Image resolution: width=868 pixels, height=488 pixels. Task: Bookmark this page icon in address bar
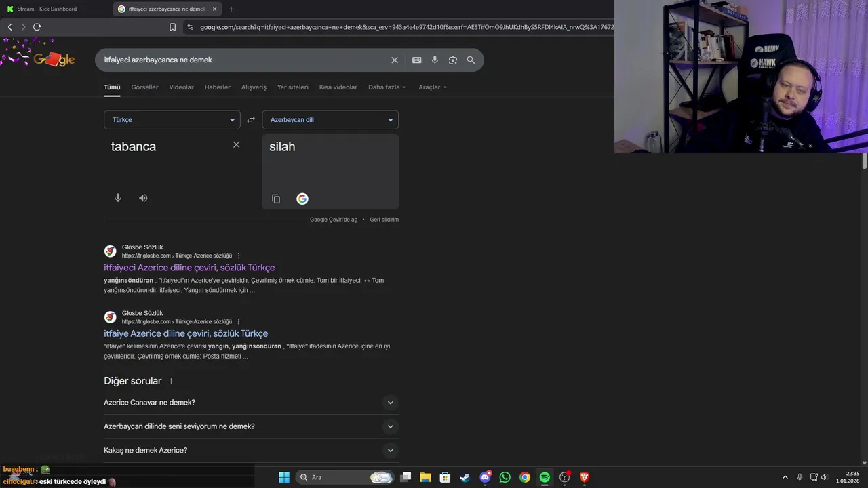(x=172, y=27)
